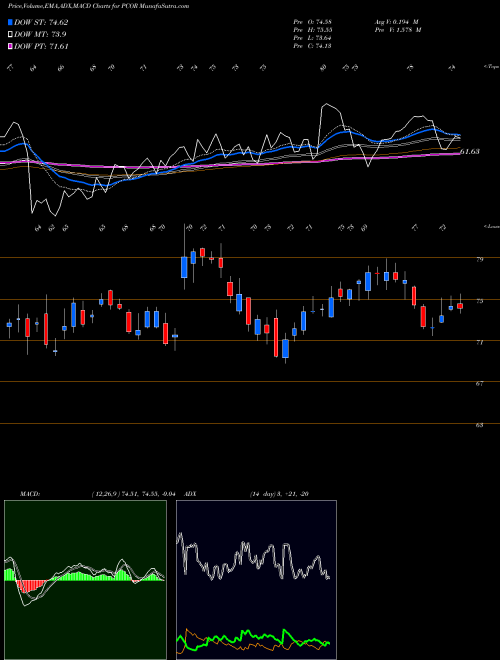Click the blue DOW ST legend swatch
The width and height of the screenshot is (500, 660).
click(x=10, y=23)
